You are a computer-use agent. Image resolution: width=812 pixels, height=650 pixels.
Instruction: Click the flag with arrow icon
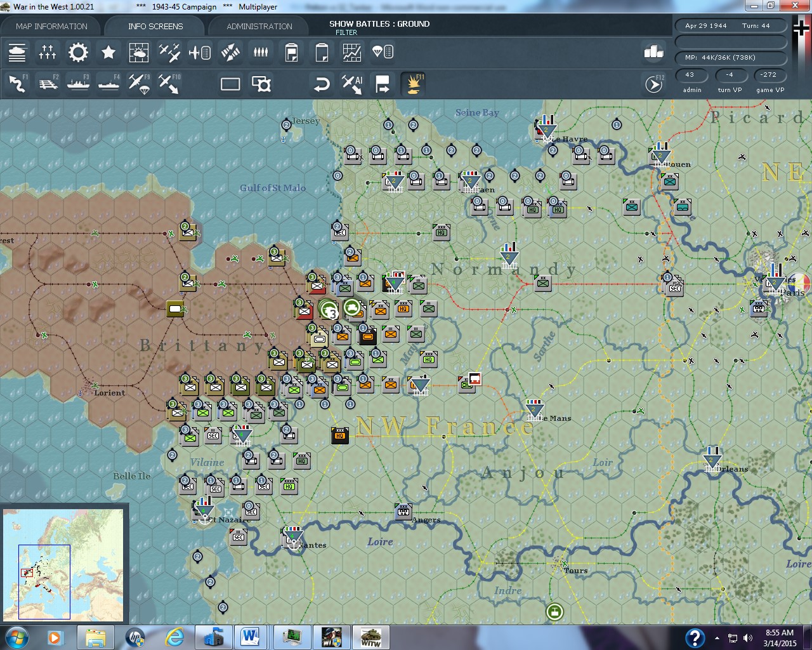pyautogui.click(x=383, y=84)
